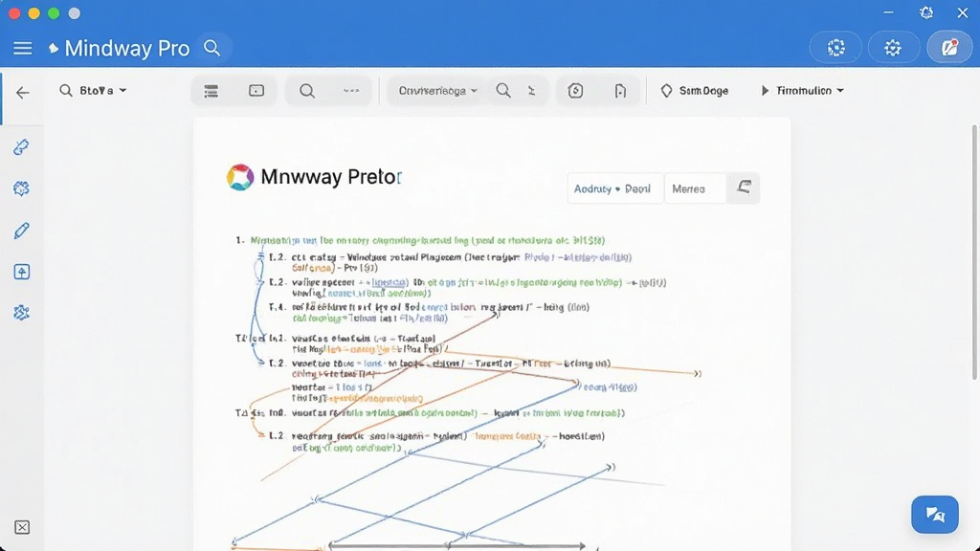Click the Aodruty Deml button

pos(613,188)
